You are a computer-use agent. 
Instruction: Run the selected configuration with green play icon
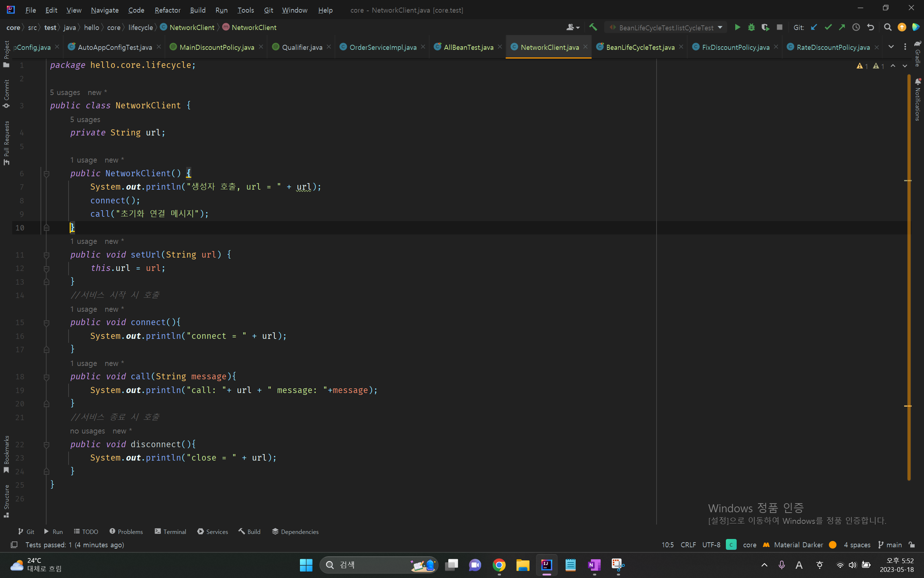[x=737, y=27]
